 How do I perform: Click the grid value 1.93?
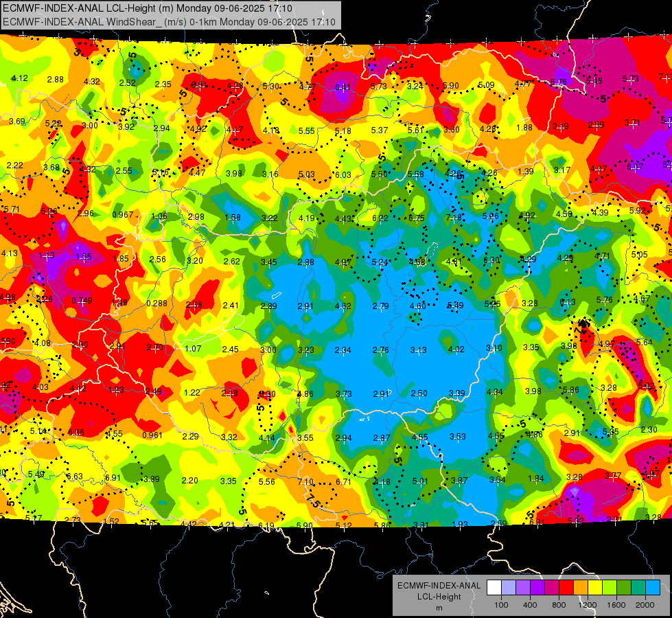point(460,524)
